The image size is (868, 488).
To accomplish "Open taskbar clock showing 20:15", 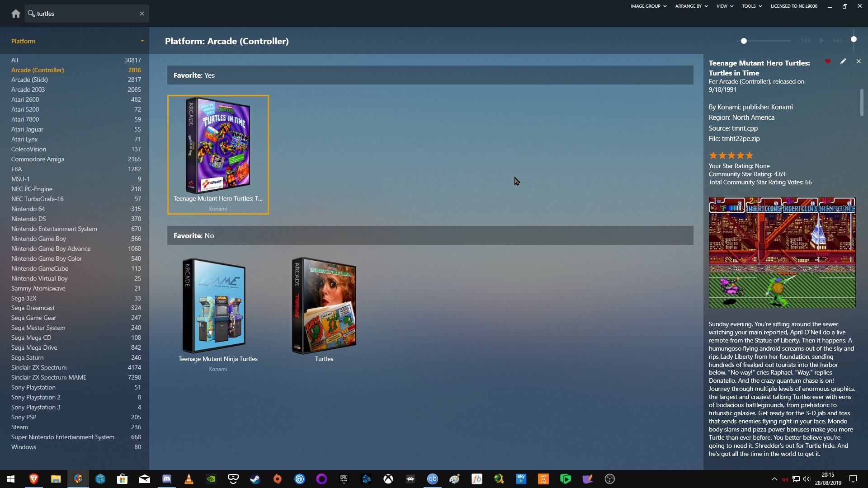I will [828, 479].
